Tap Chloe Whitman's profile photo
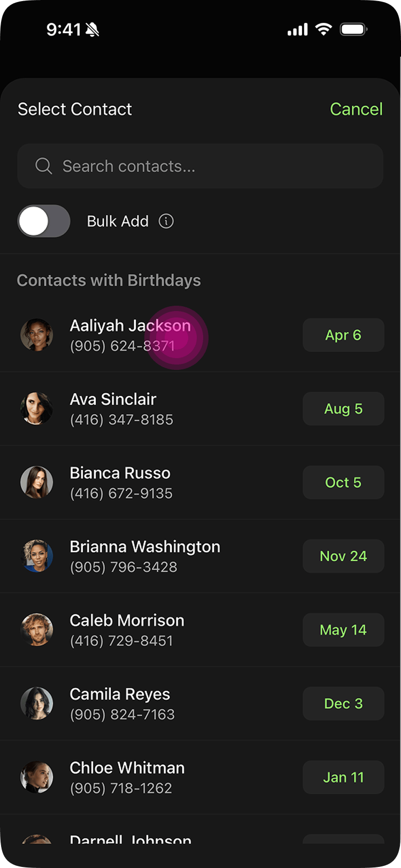This screenshot has width=401, height=868. pyautogui.click(x=37, y=778)
